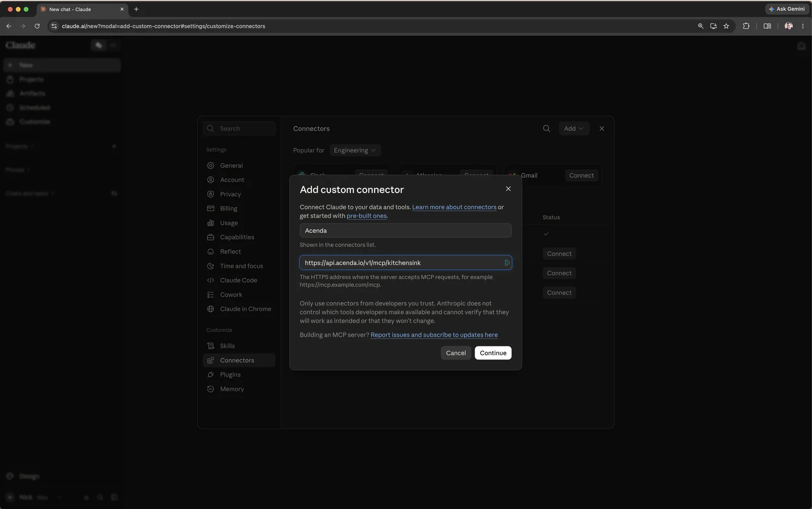Open Capabilities via the toolbox icon
The image size is (812, 509).
coord(211,237)
